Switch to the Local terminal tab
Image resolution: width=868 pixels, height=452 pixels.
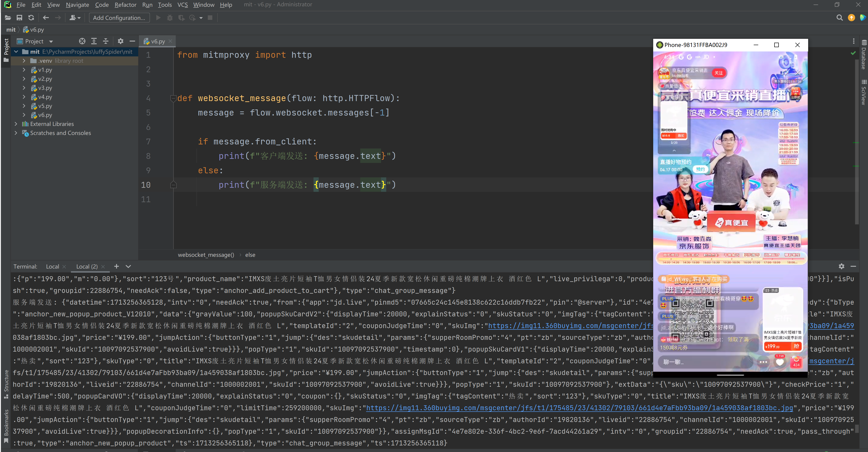tap(53, 266)
